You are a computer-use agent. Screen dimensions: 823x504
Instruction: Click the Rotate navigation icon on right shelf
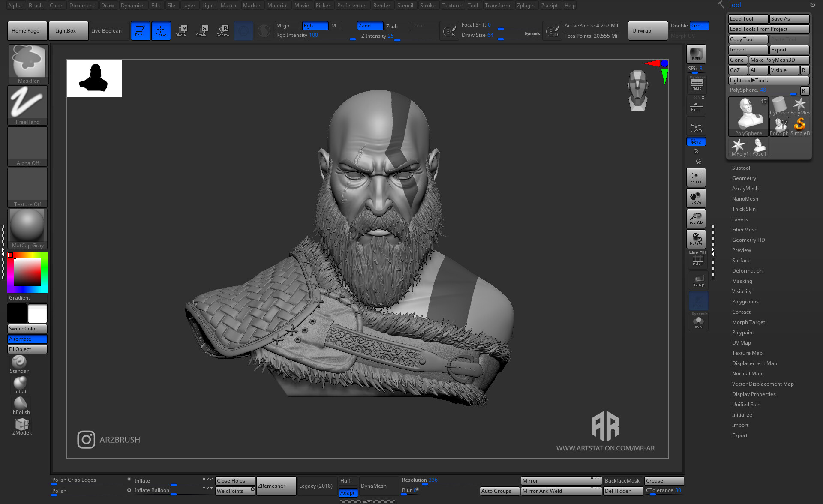[697, 239]
